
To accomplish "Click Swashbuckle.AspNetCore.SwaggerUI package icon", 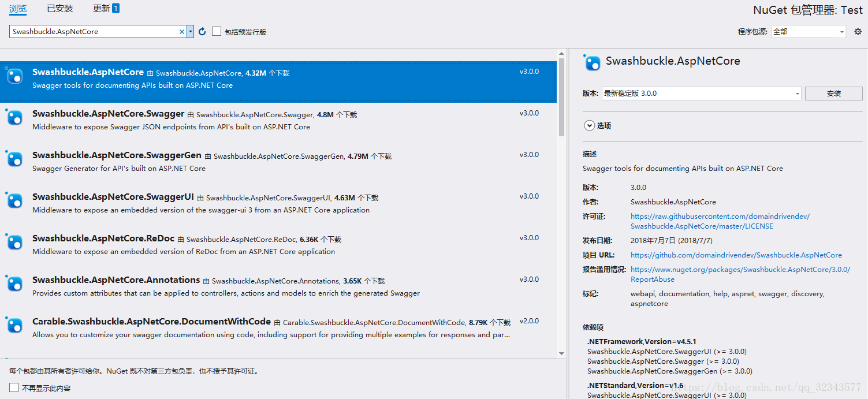I will [x=14, y=200].
